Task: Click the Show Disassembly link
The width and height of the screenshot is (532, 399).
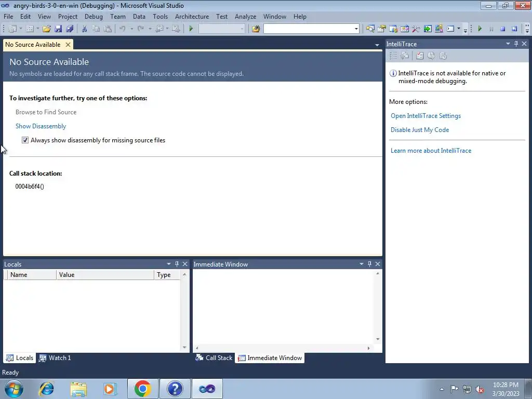Action: point(41,126)
